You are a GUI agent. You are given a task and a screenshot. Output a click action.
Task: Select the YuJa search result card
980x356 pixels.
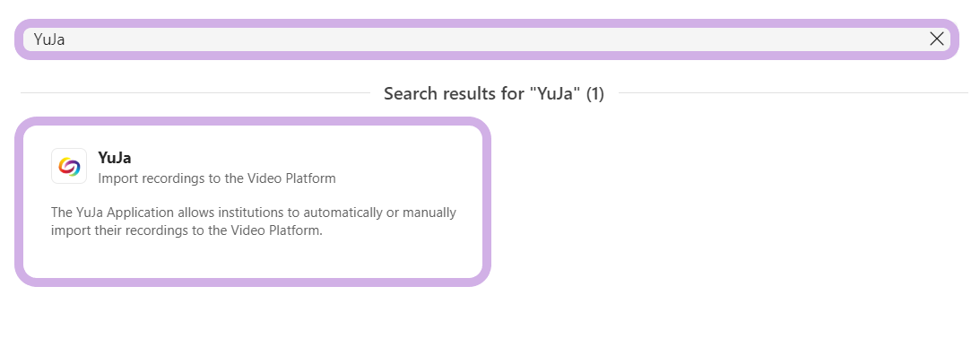(x=253, y=202)
